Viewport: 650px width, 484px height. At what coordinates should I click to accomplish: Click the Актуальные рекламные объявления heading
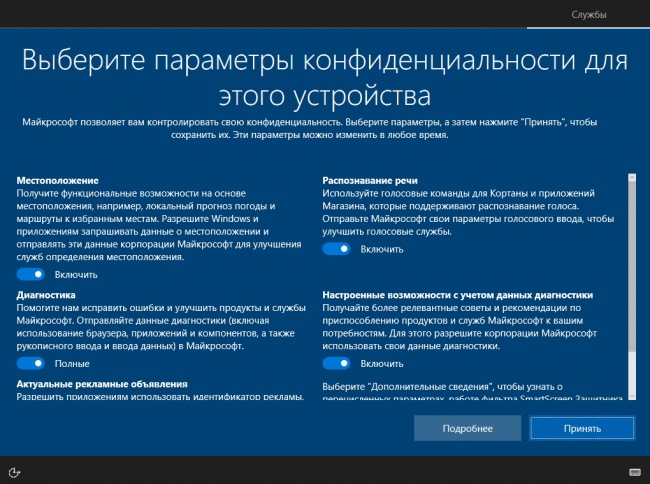click(102, 384)
